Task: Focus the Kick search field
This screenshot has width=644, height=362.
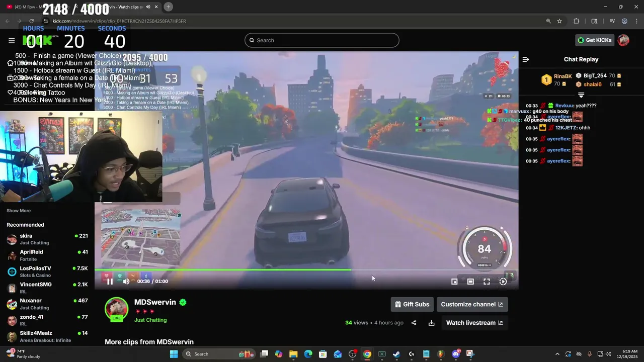Action: [x=322, y=40]
